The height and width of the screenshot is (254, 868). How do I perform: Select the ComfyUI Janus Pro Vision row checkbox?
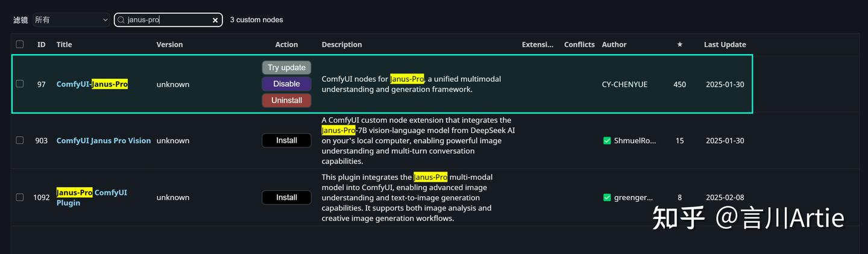click(x=20, y=140)
